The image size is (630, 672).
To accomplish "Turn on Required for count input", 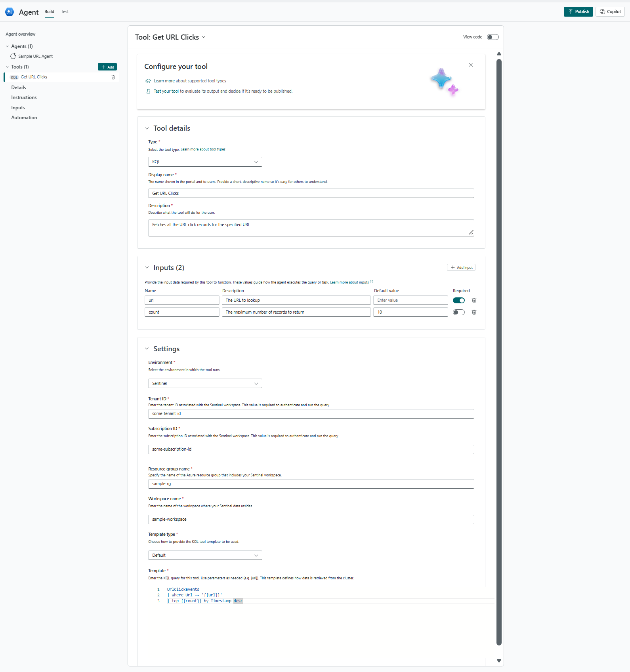I will 459,312.
